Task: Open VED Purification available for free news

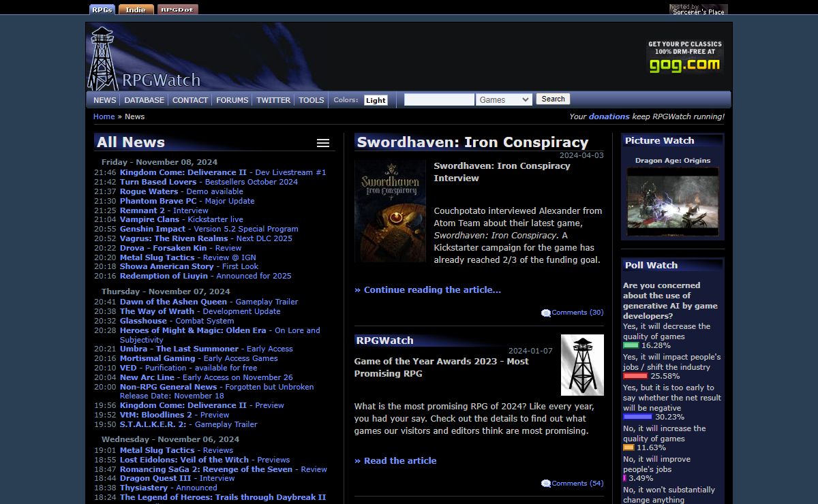Action: [x=189, y=368]
